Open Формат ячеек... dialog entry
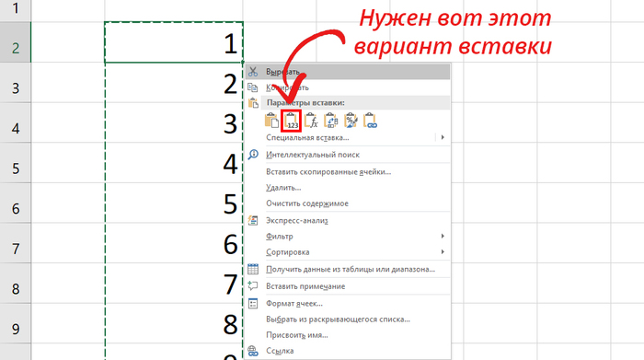Image resolution: width=644 pixels, height=360 pixels. click(348, 304)
